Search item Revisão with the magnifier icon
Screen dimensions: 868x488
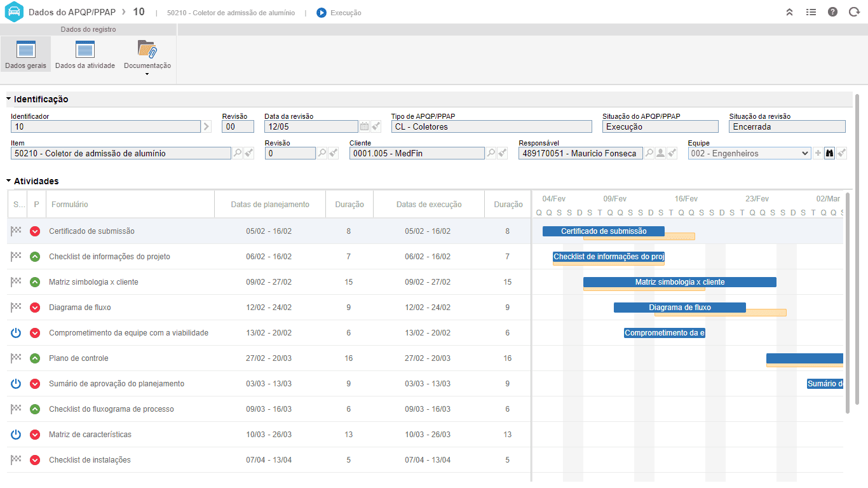coord(322,153)
